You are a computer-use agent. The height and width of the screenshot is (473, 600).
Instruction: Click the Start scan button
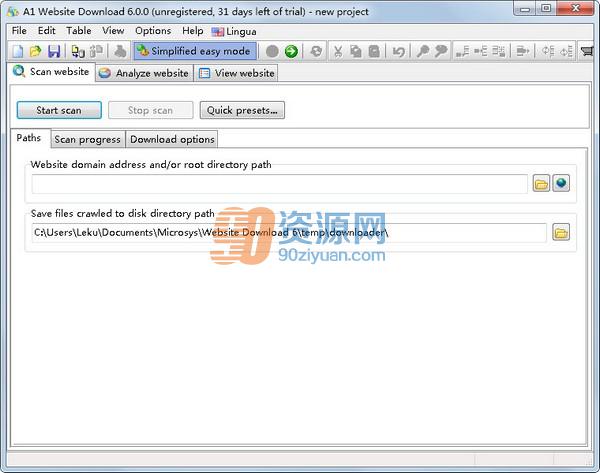59,110
